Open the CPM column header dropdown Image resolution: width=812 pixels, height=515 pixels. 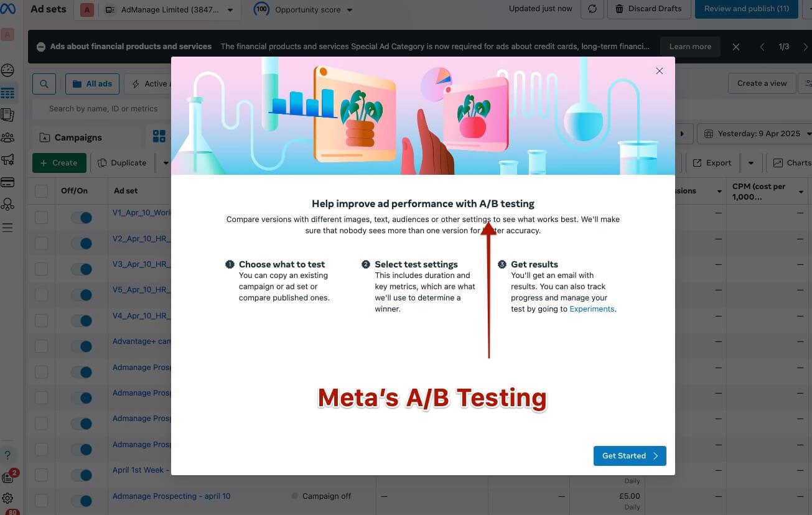[x=801, y=192]
